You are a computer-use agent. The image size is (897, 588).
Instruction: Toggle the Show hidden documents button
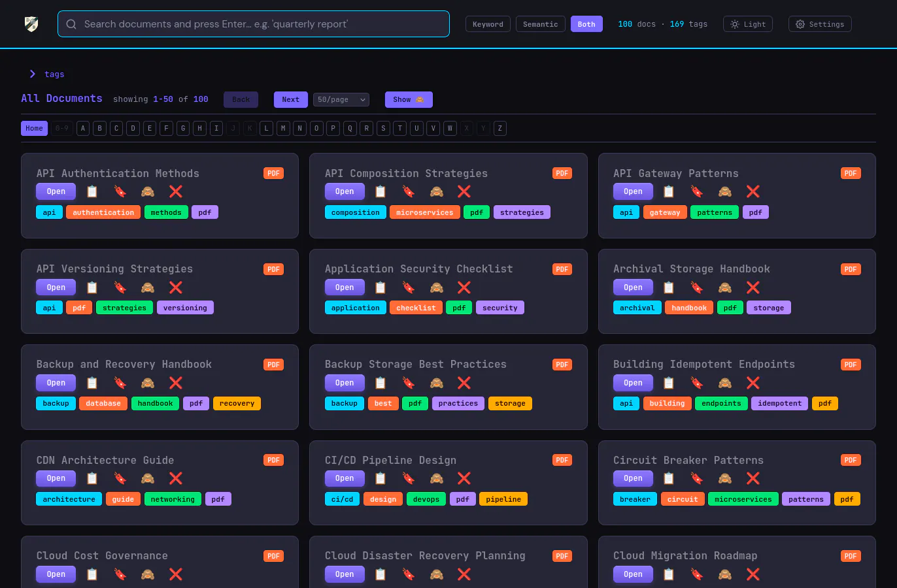tap(409, 99)
